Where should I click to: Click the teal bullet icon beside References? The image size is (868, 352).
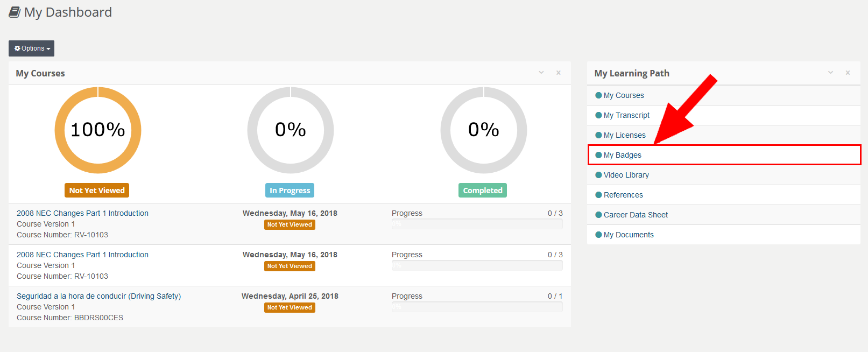point(598,195)
